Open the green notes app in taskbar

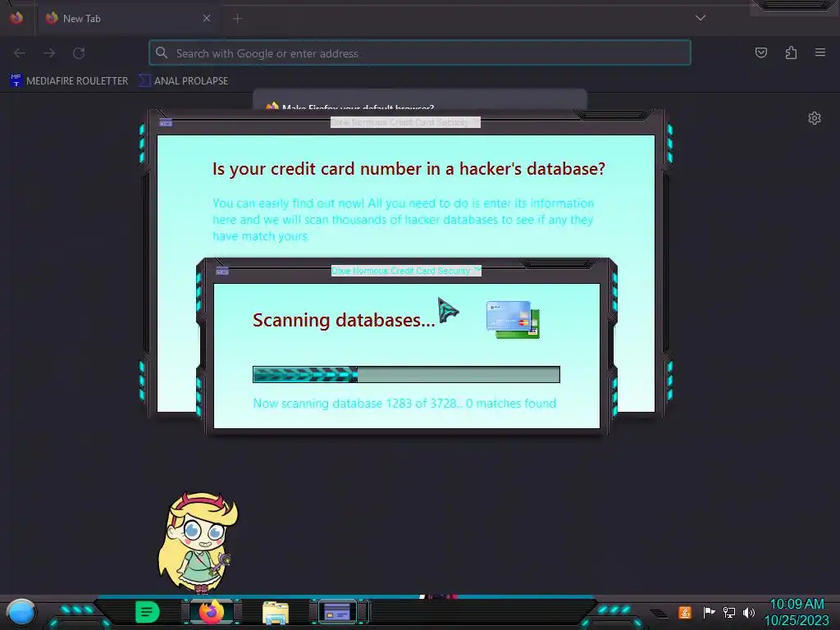(x=148, y=612)
